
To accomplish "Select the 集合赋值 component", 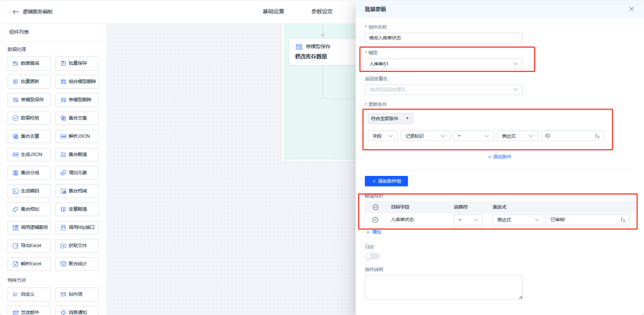I will (76, 154).
